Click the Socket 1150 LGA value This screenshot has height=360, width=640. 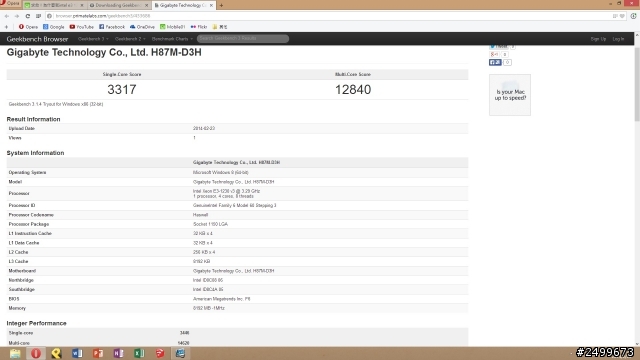[210, 224]
